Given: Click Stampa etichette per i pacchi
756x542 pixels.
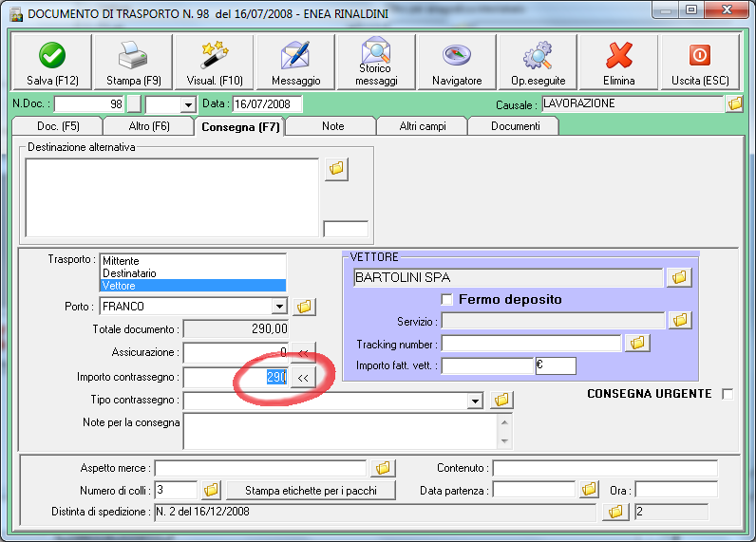Looking at the screenshot, I should 311,491.
